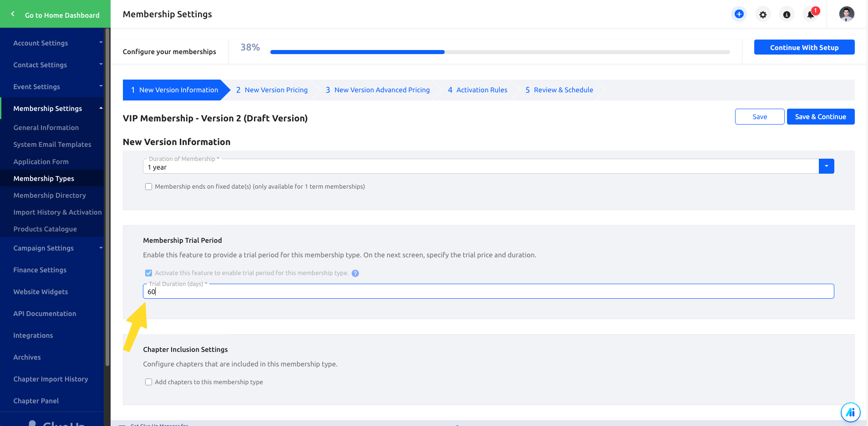Open the Duration of Membership dropdown arrow
The width and height of the screenshot is (868, 426).
click(826, 166)
